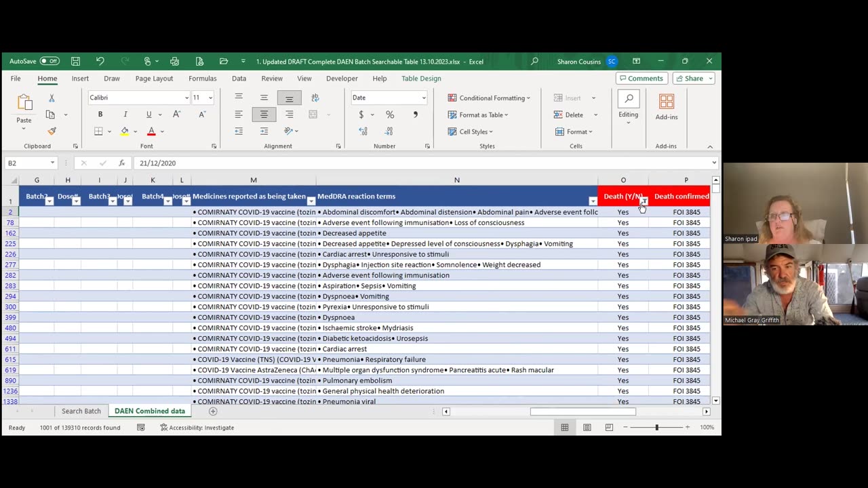Click the Share button
This screenshot has width=868, height=488.
(690, 78)
